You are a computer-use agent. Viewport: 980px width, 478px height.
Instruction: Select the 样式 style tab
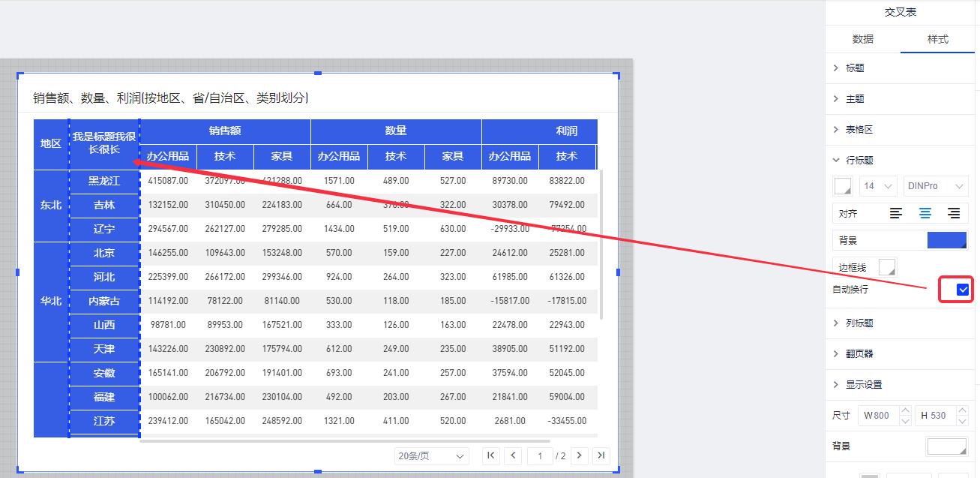pyautogui.click(x=938, y=39)
